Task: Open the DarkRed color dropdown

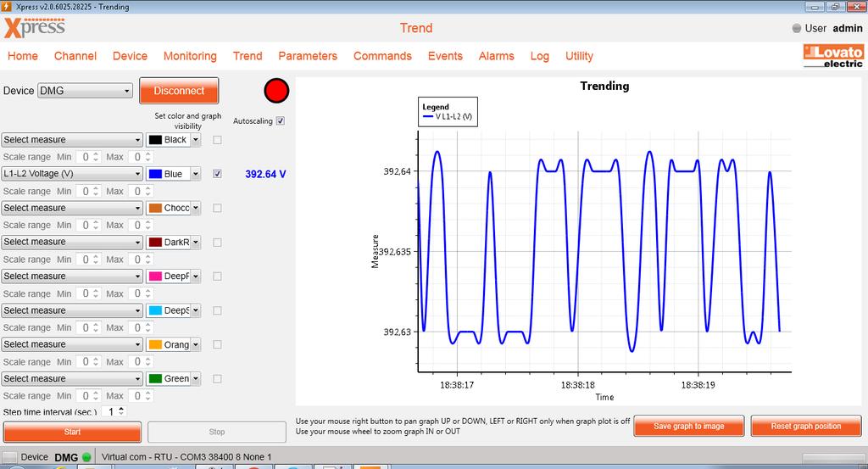Action: (x=173, y=243)
